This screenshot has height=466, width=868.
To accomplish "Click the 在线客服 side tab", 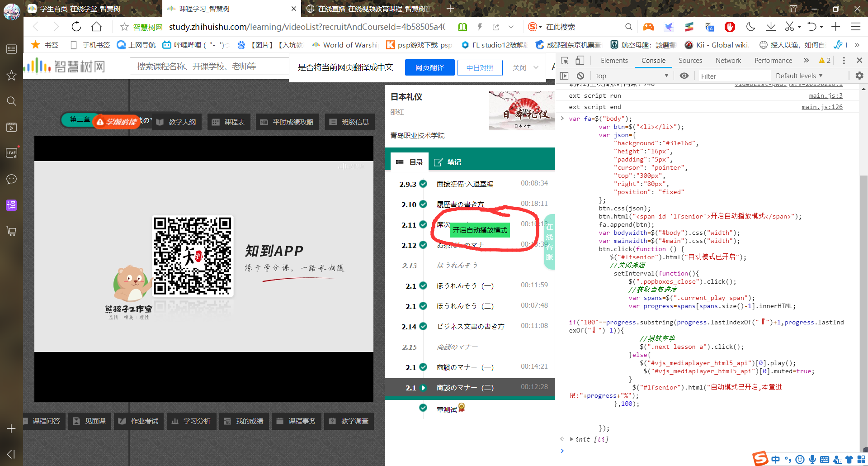I will pyautogui.click(x=549, y=242).
